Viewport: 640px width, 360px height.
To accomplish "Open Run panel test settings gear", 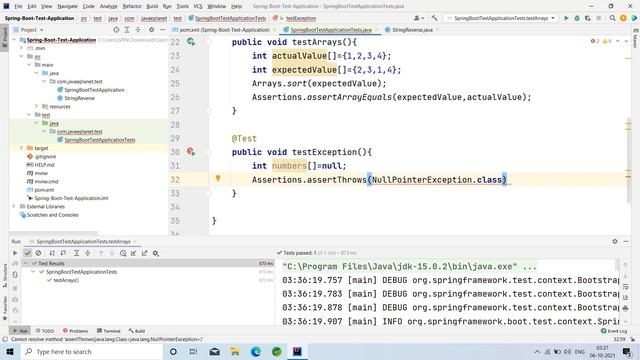I will pos(156,253).
